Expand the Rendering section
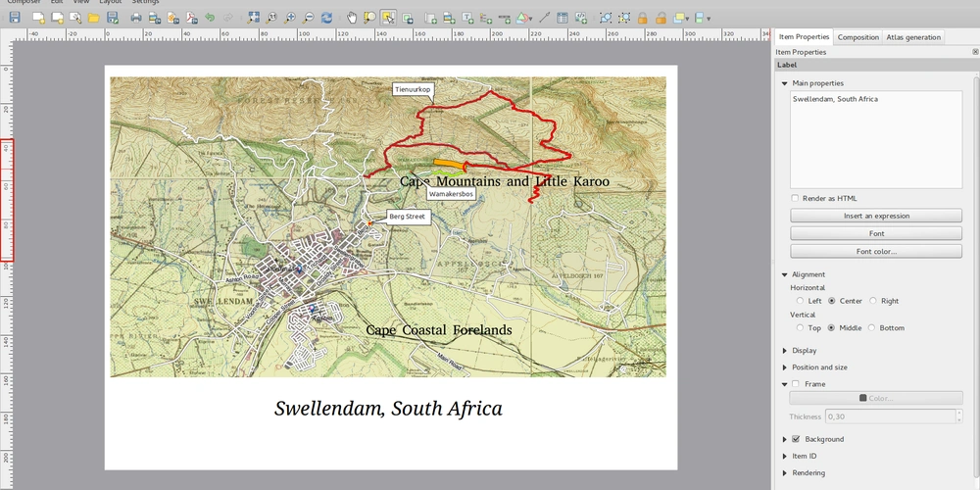The width and height of the screenshot is (980, 490). [x=784, y=473]
